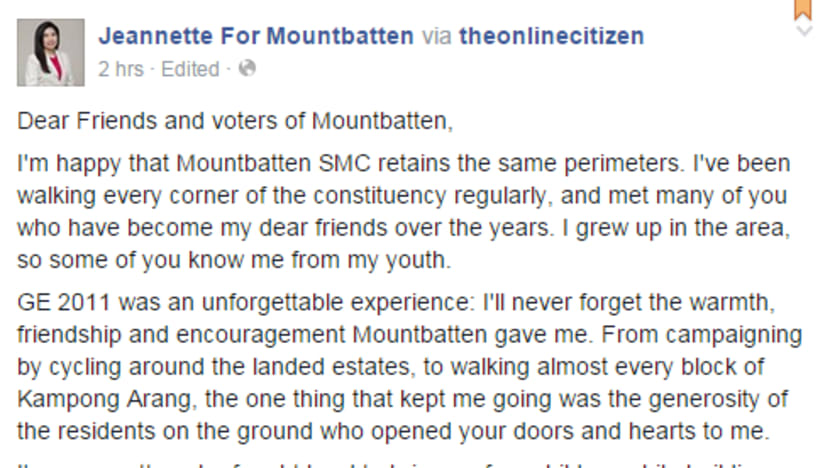View edit history via 'Edited' link
The height and width of the screenshot is (468, 830).
click(x=190, y=69)
